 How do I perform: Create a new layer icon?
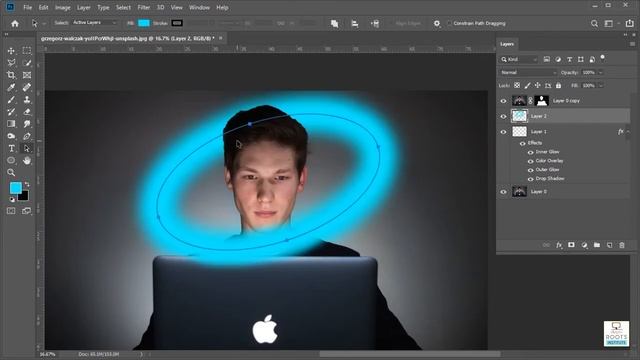coord(609,245)
